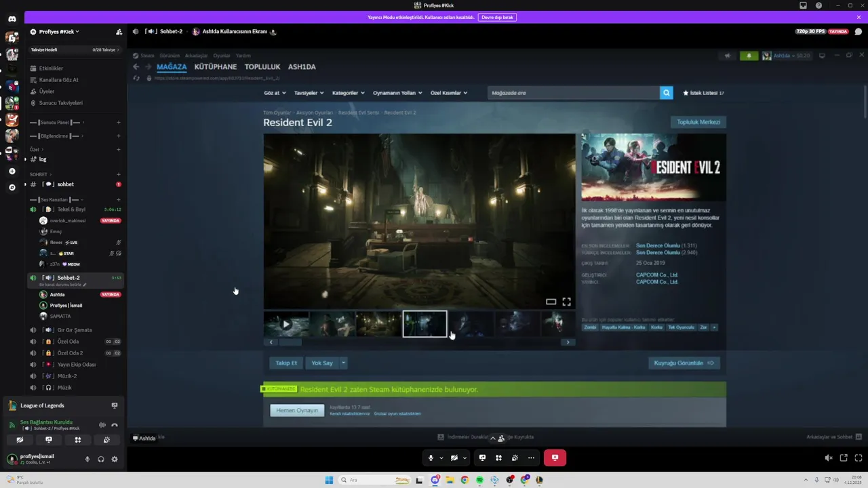The width and height of the screenshot is (868, 488).
Task: Open the activities icon in bottom call controls
Action: [x=498, y=457]
